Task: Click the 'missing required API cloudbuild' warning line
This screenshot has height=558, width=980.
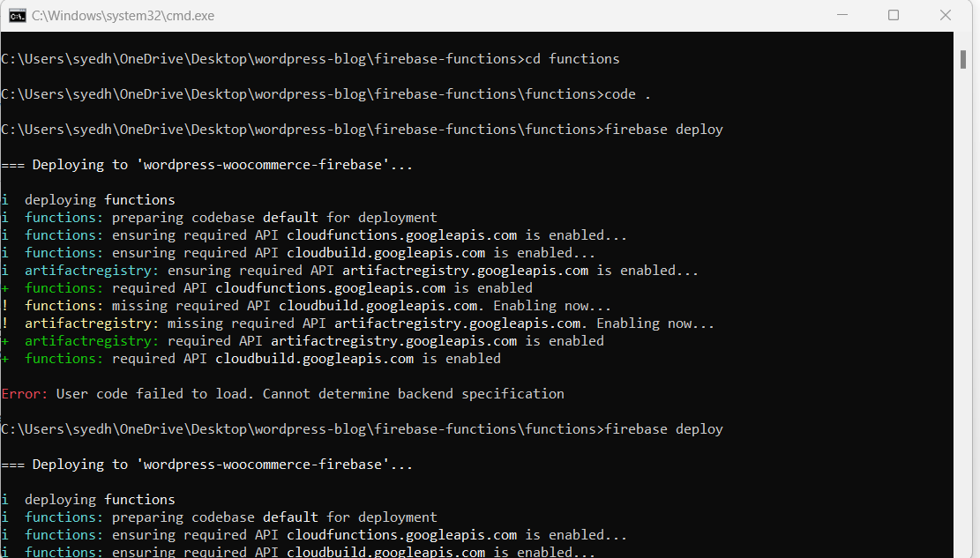Action: click(x=309, y=305)
